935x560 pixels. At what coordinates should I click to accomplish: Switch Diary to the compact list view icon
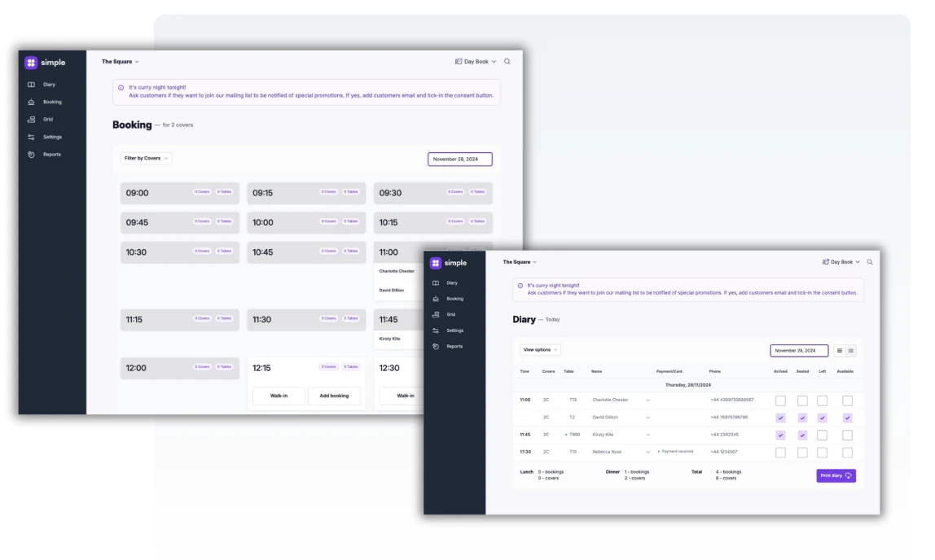click(x=851, y=351)
